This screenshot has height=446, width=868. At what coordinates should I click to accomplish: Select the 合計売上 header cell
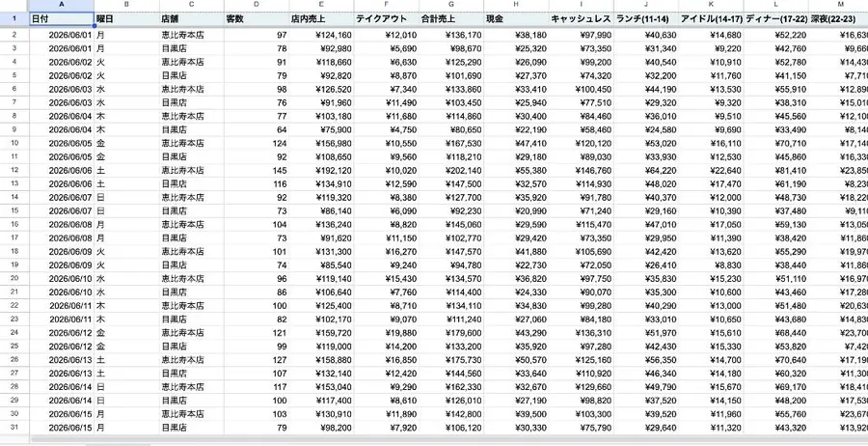[451, 19]
